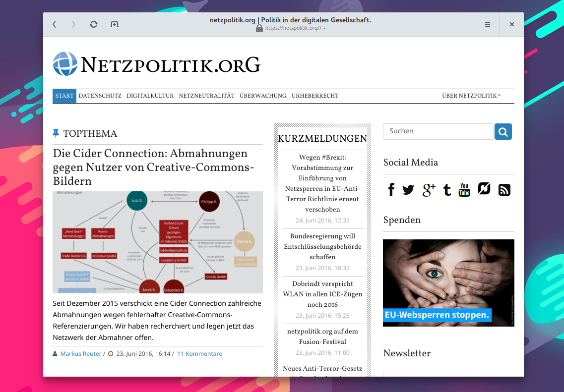The height and width of the screenshot is (392, 564).
Task: Click into the Suchen search field
Action: pyautogui.click(x=438, y=131)
